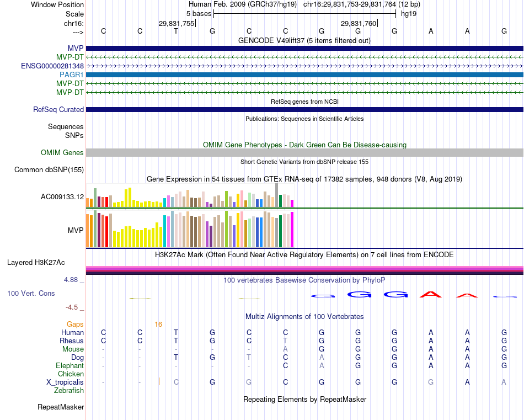Viewport: 524px width, 420px height.
Task: Click the RepeatMasker track label
Action: [61, 407]
